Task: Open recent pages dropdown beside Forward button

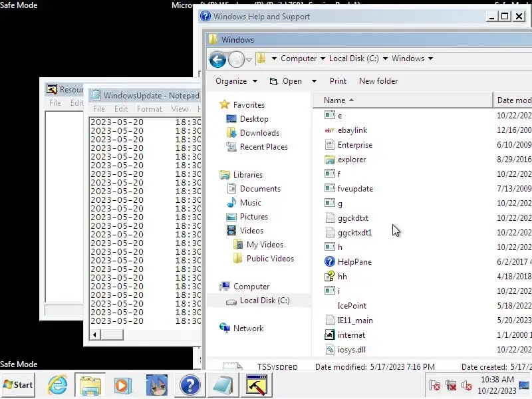Action: [249, 60]
